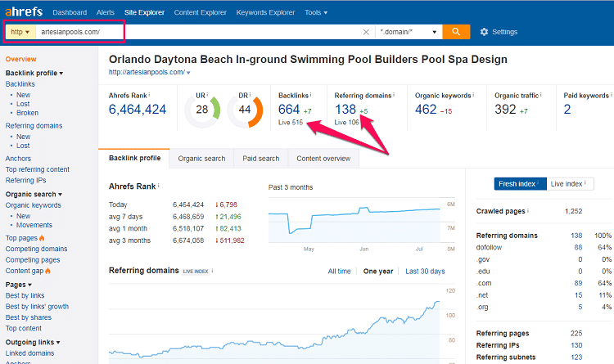Click the 6,464,424 Ahrefs Rank value
614x364 pixels.
pyautogui.click(x=138, y=110)
